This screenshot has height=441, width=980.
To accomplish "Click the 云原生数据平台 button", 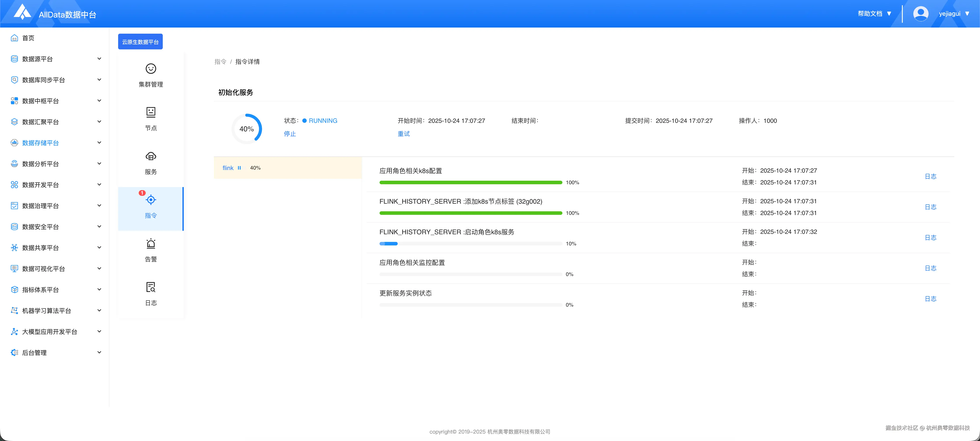I will [x=140, y=42].
